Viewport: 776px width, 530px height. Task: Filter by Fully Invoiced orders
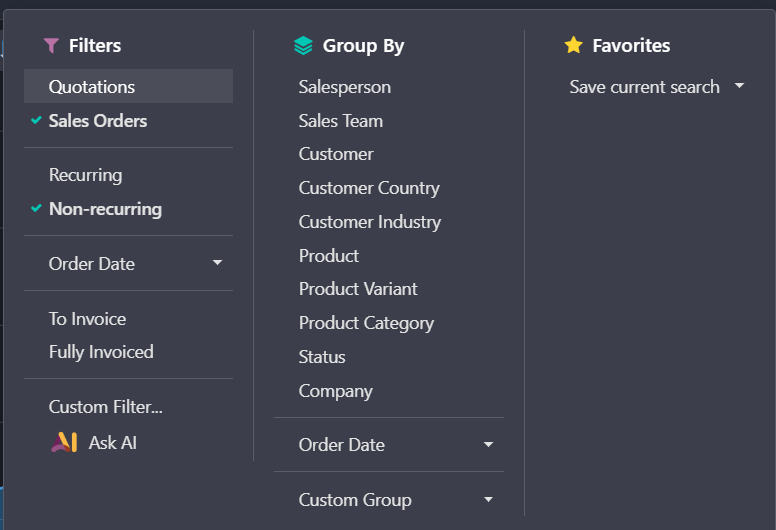click(x=101, y=352)
